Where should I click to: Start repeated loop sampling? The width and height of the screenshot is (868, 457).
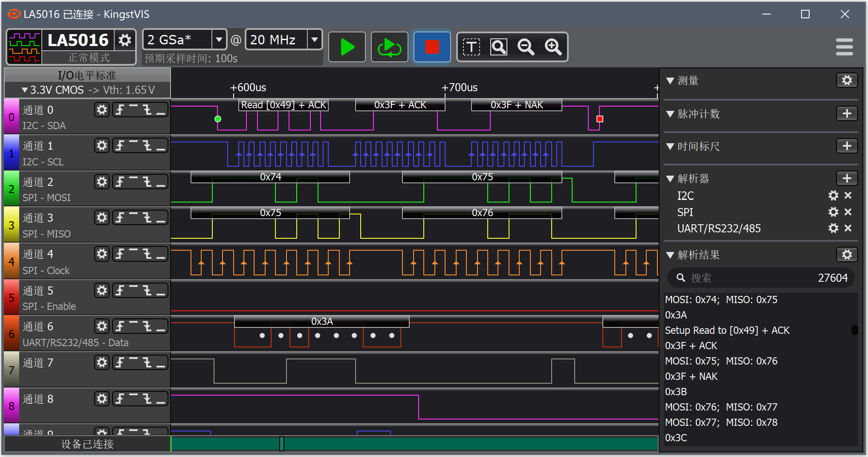(390, 47)
